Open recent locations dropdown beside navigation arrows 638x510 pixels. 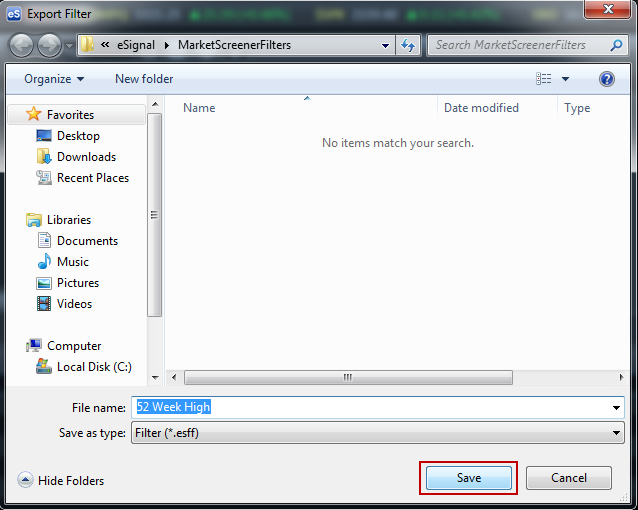(x=69, y=46)
